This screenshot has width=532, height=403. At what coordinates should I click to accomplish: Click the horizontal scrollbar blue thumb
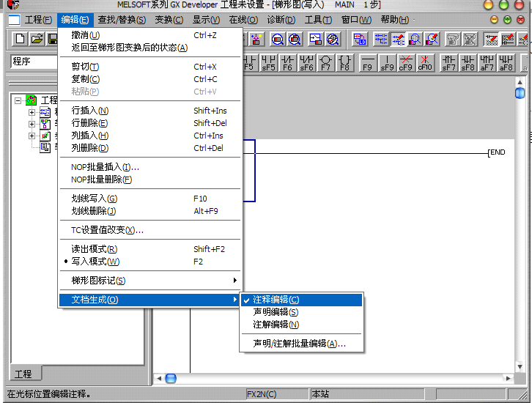(x=171, y=378)
